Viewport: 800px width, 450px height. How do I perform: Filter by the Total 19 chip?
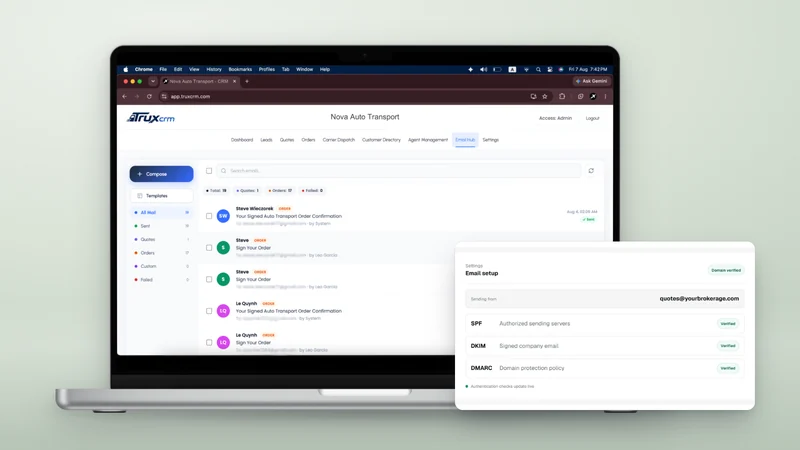216,190
